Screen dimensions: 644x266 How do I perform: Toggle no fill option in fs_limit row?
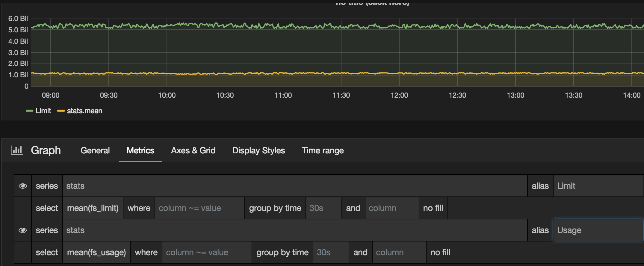tap(433, 208)
